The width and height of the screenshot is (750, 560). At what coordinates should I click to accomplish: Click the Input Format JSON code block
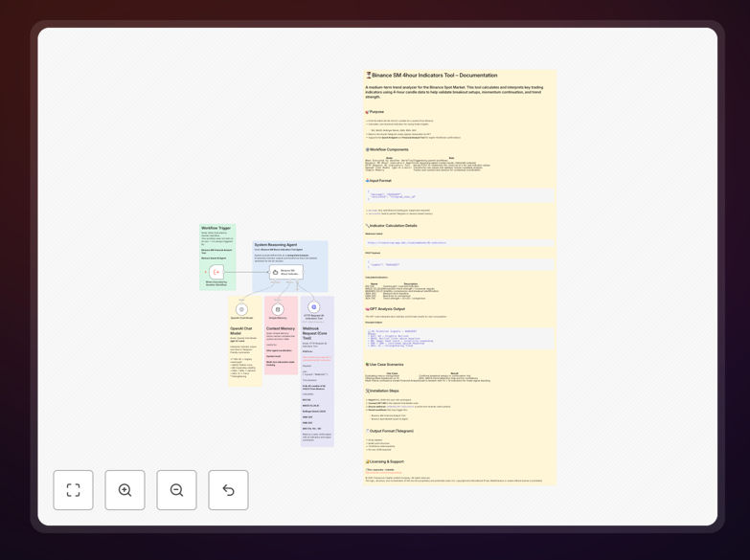[459, 195]
